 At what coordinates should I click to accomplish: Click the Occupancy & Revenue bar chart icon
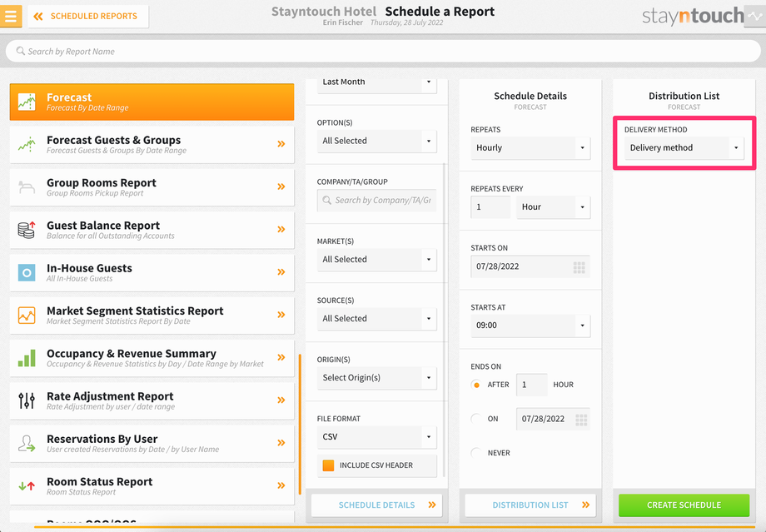[x=27, y=358]
